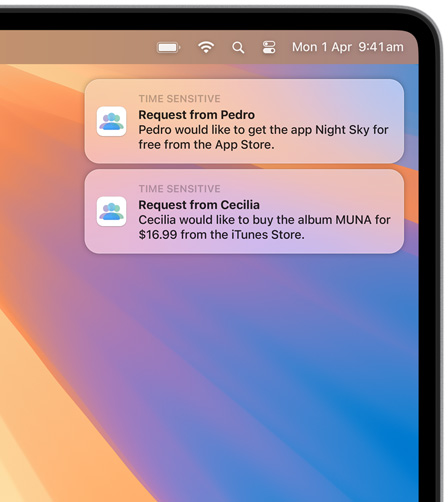Click Cecilia's MUNA album request message
This screenshot has width=448, height=502.
pos(264,227)
